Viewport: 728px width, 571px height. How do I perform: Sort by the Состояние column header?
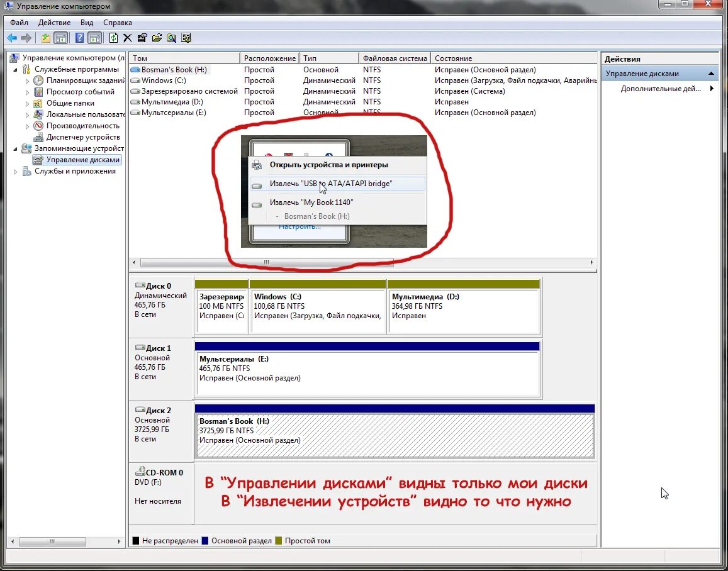[x=513, y=58]
